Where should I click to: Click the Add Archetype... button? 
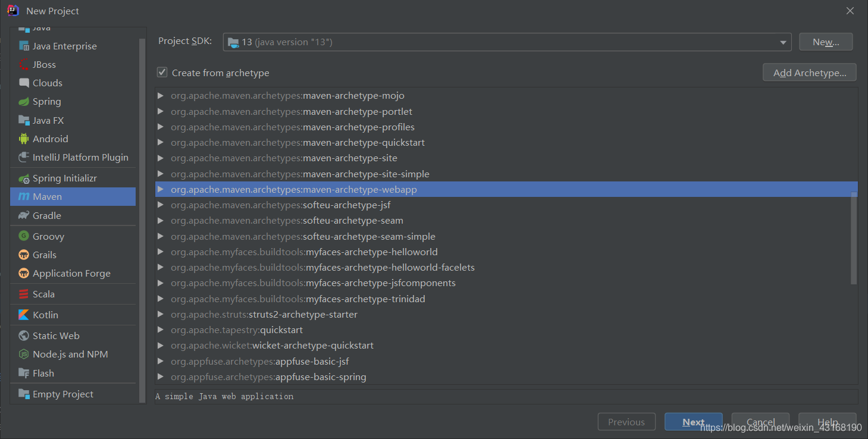click(x=810, y=73)
